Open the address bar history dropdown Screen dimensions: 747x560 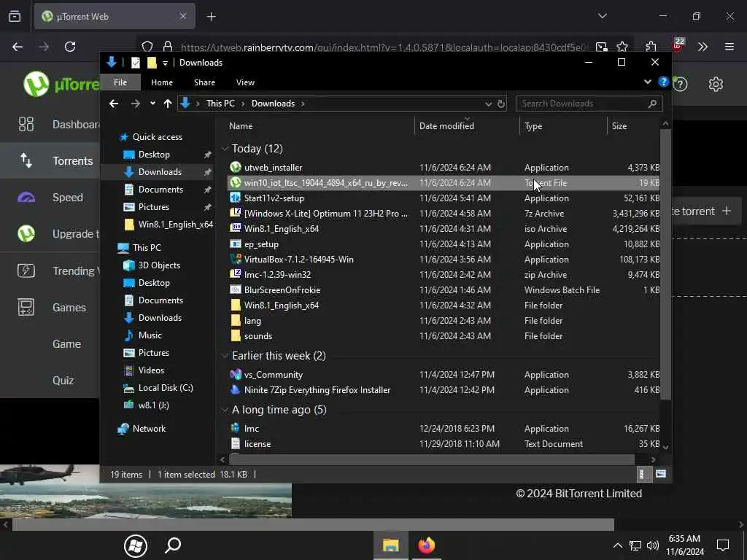click(488, 104)
